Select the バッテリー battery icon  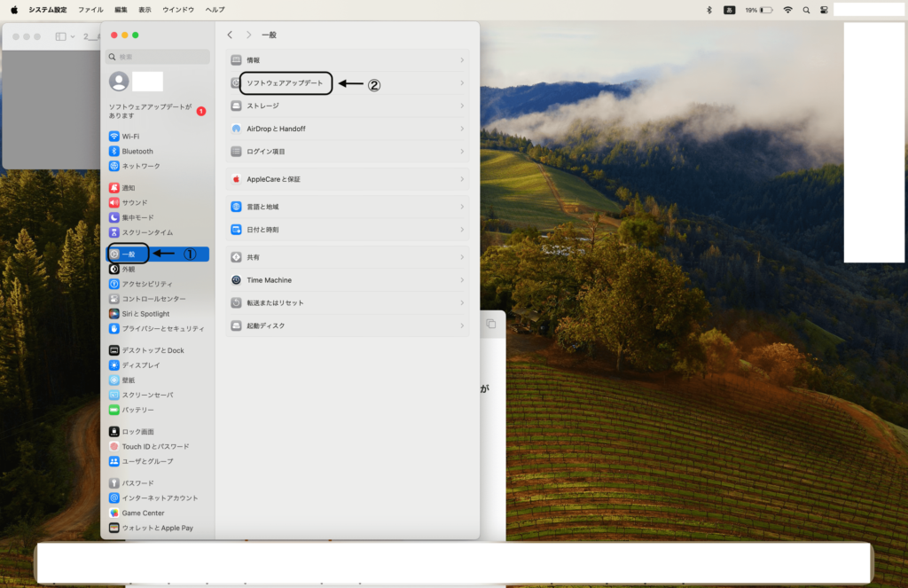[x=114, y=410]
